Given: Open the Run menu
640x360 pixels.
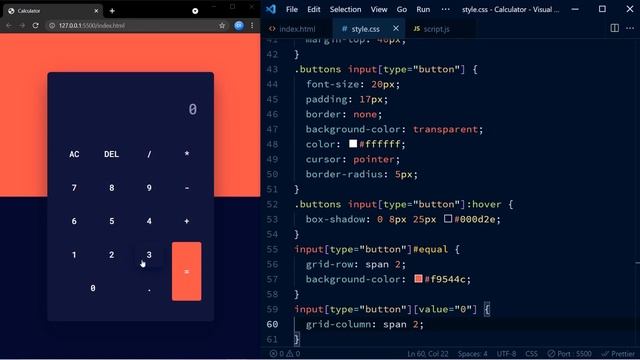Looking at the screenshot, I should point(423,9).
